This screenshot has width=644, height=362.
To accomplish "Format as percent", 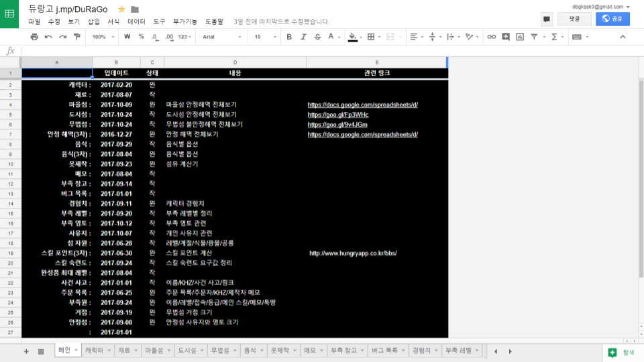I will click(x=142, y=37).
